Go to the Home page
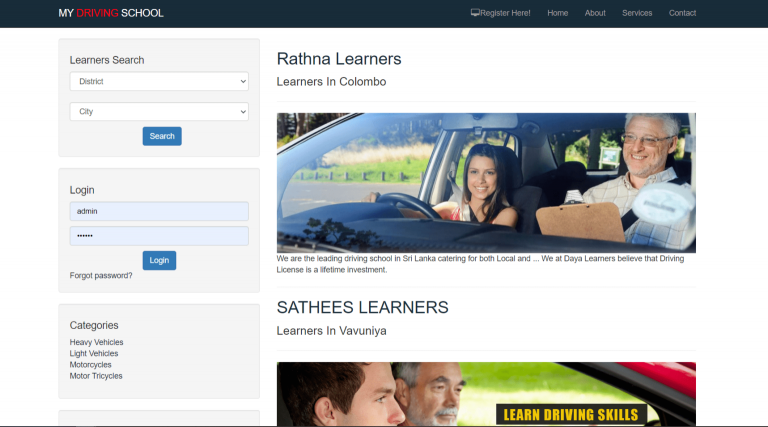768x427 pixels. click(x=557, y=13)
